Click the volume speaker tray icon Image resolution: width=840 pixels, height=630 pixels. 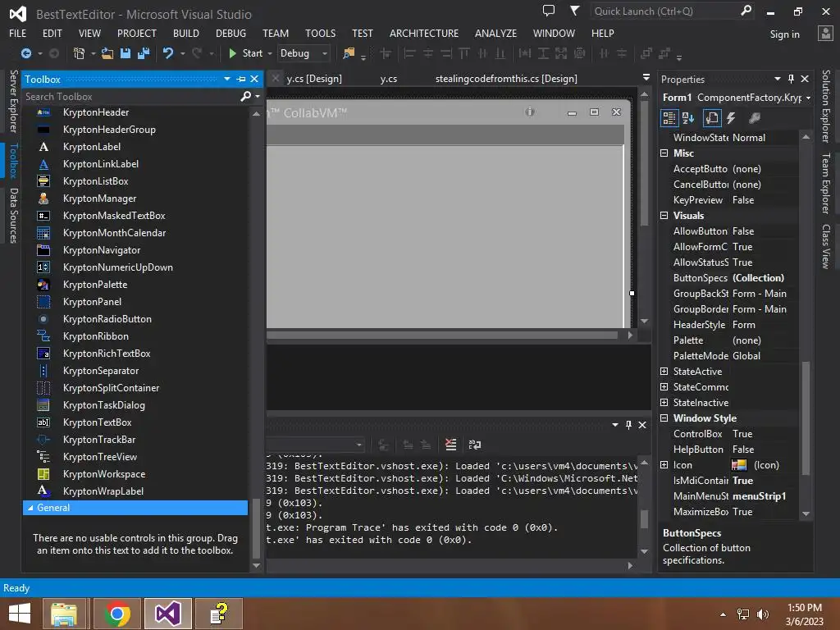pyautogui.click(x=762, y=614)
